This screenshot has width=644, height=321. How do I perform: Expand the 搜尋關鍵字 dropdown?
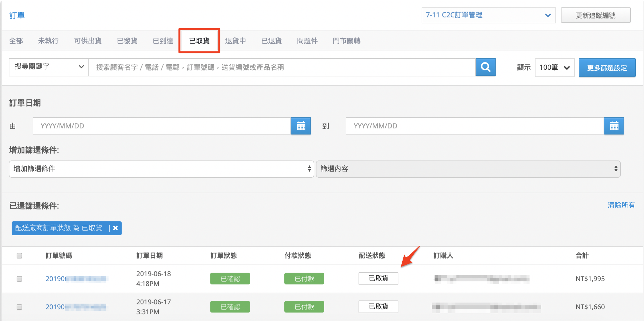(49, 67)
